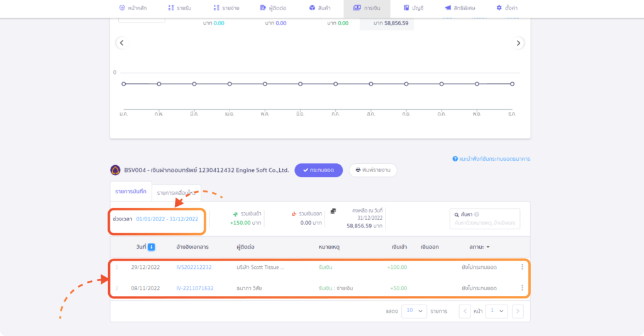Click the ค้นหา search input field
Viewport: 644px width, 336px height.
[485, 223]
